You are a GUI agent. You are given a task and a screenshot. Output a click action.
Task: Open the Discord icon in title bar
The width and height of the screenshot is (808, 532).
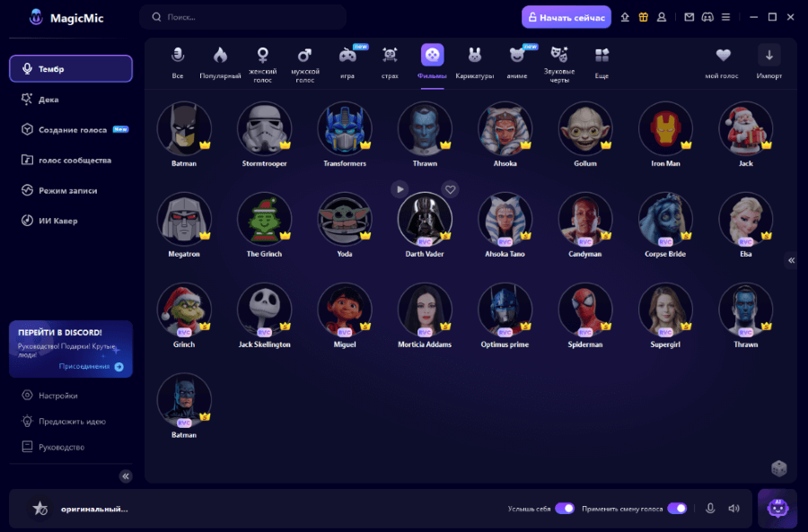(x=707, y=17)
